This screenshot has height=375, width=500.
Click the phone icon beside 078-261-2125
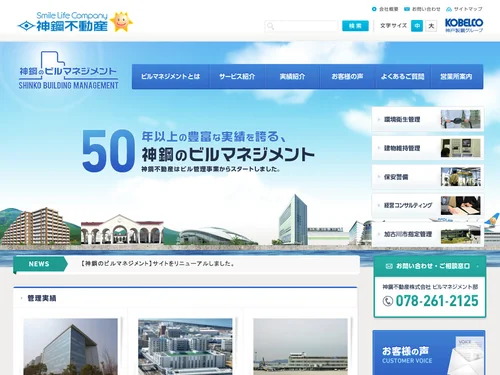pos(388,301)
